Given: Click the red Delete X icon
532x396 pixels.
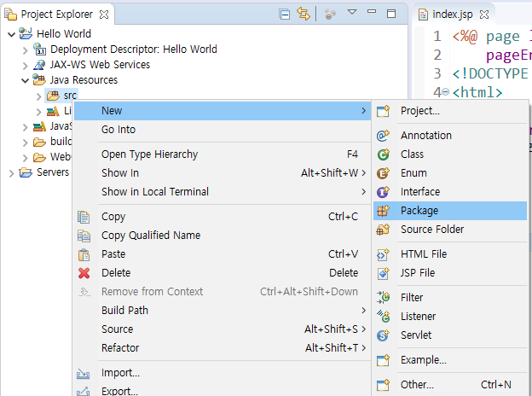Looking at the screenshot, I should click(84, 273).
